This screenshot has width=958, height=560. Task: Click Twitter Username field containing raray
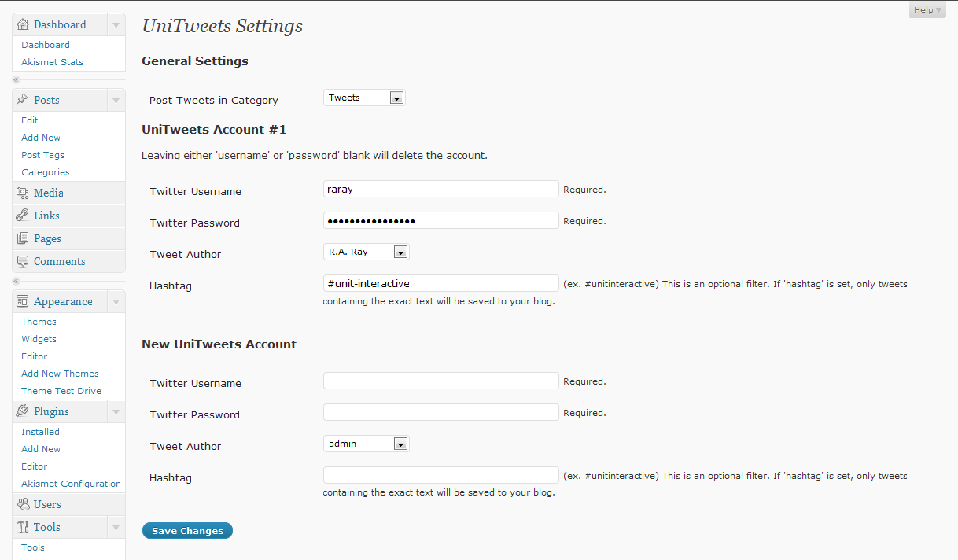[x=441, y=189]
